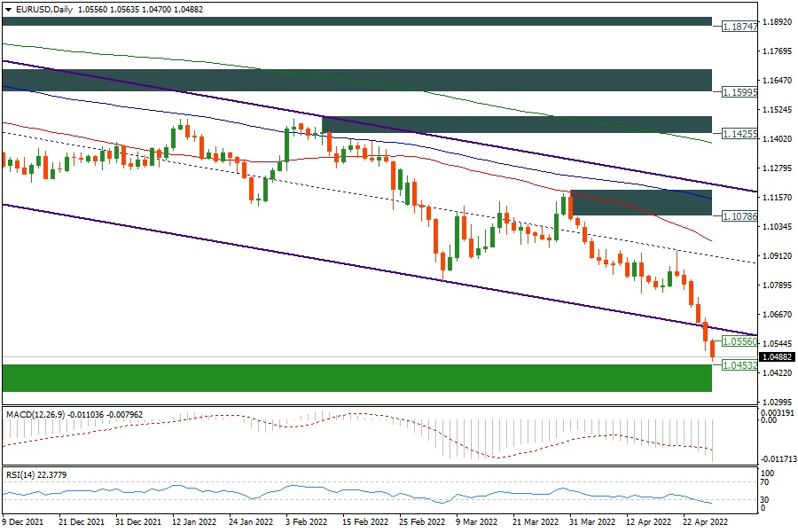Select the topmost dark resistance zone rectangle
Image resolution: width=798 pixels, height=532 pixels.
(355, 20)
